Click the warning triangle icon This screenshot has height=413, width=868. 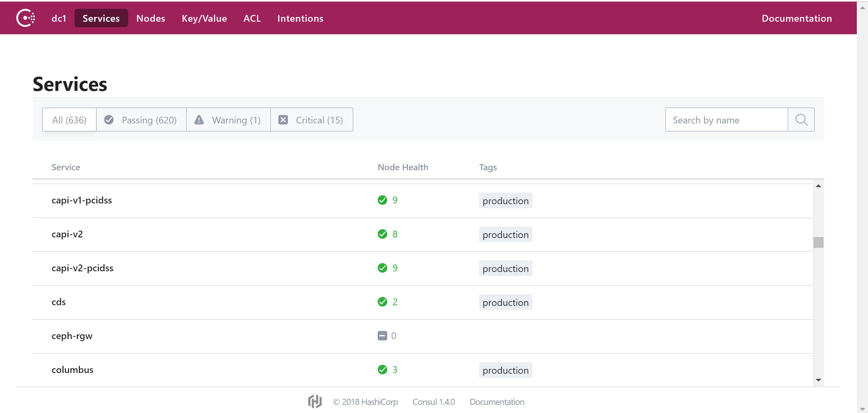click(200, 120)
